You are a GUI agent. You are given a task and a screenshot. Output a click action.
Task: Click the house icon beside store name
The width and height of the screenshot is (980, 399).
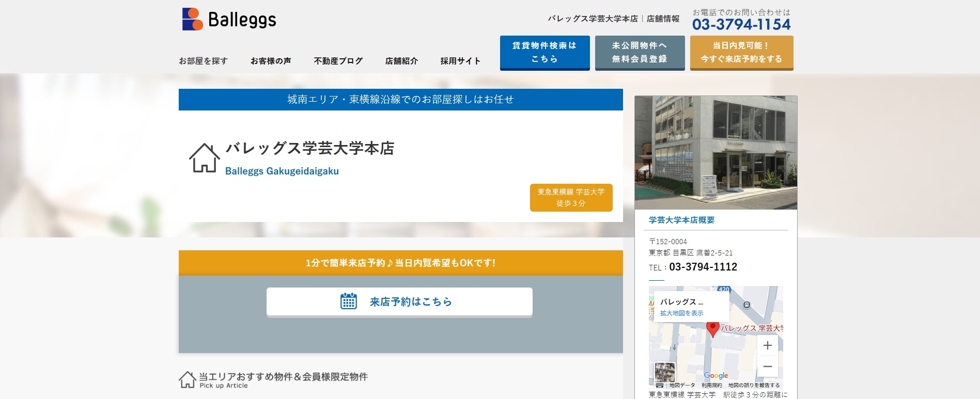click(204, 158)
